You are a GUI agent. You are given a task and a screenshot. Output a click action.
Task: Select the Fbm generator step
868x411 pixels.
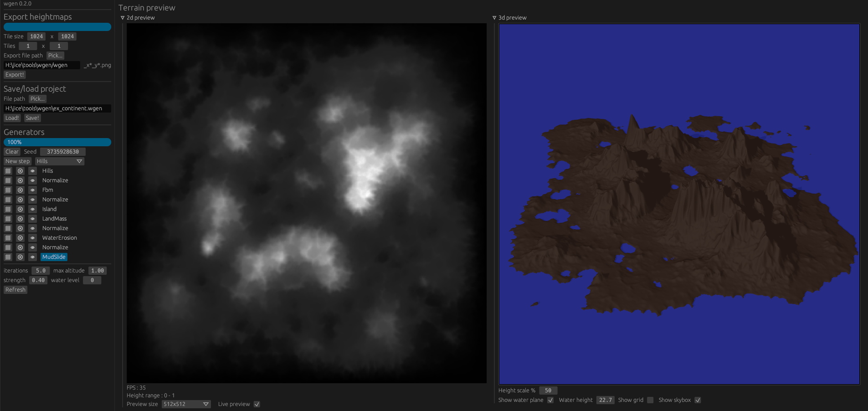point(47,190)
